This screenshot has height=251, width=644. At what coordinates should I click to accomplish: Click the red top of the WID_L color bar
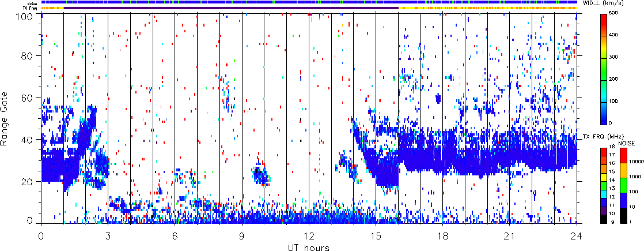click(604, 17)
